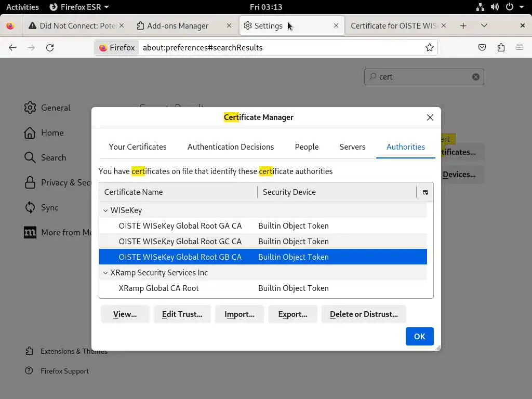The width and height of the screenshot is (532, 399).
Task: Sort by the Certificate Name column header
Action: (x=178, y=192)
